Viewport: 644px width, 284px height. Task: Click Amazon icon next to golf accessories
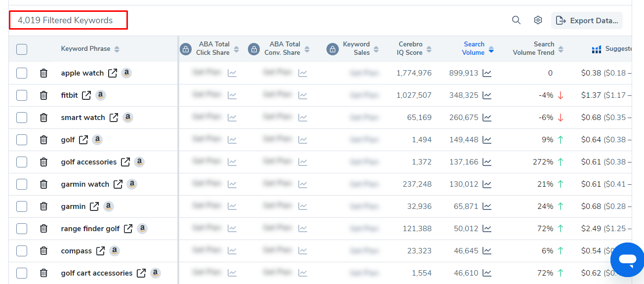[x=139, y=162]
